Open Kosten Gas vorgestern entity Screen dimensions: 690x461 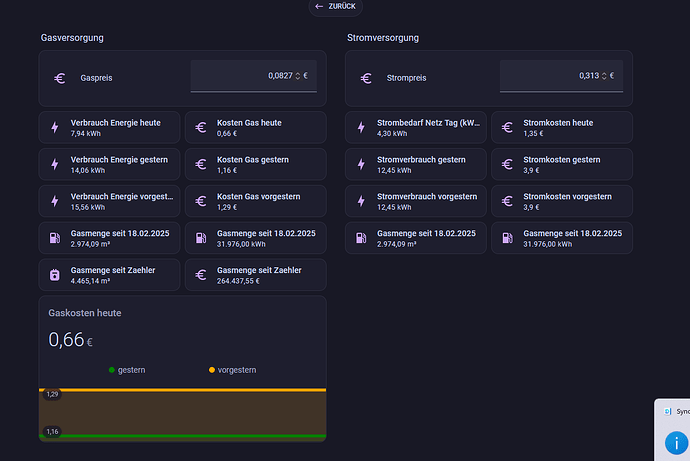pos(256,201)
